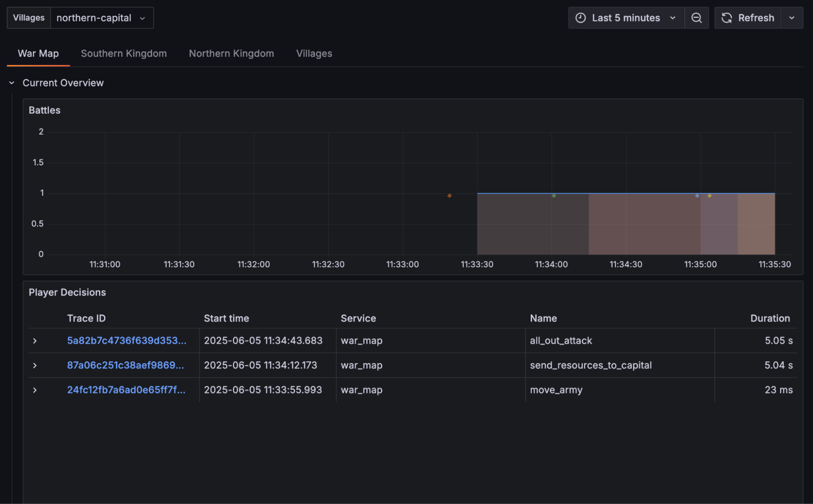Click the 11:34:30 x-axis label
The width and height of the screenshot is (813, 504).
click(626, 264)
